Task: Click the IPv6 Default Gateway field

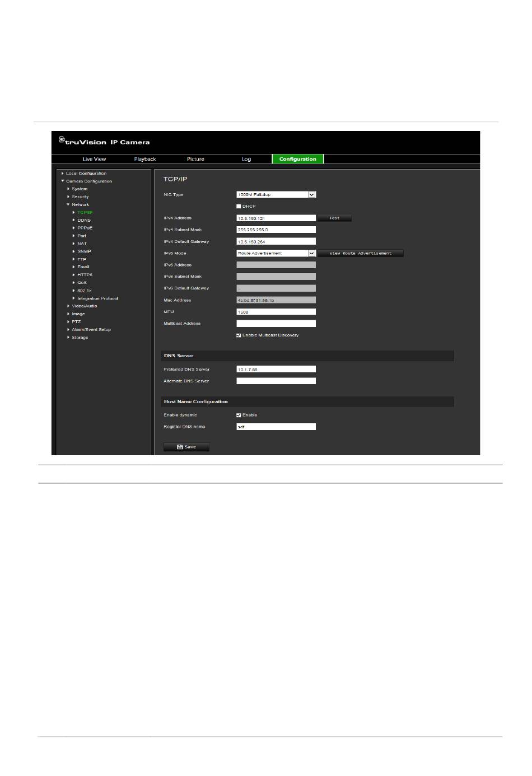Action: (276, 288)
